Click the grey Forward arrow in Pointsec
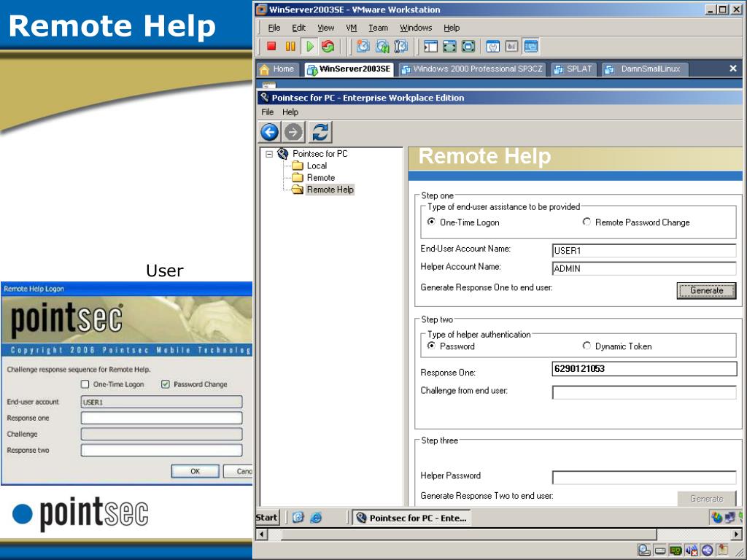Image resolution: width=747 pixels, height=560 pixels. (x=293, y=132)
